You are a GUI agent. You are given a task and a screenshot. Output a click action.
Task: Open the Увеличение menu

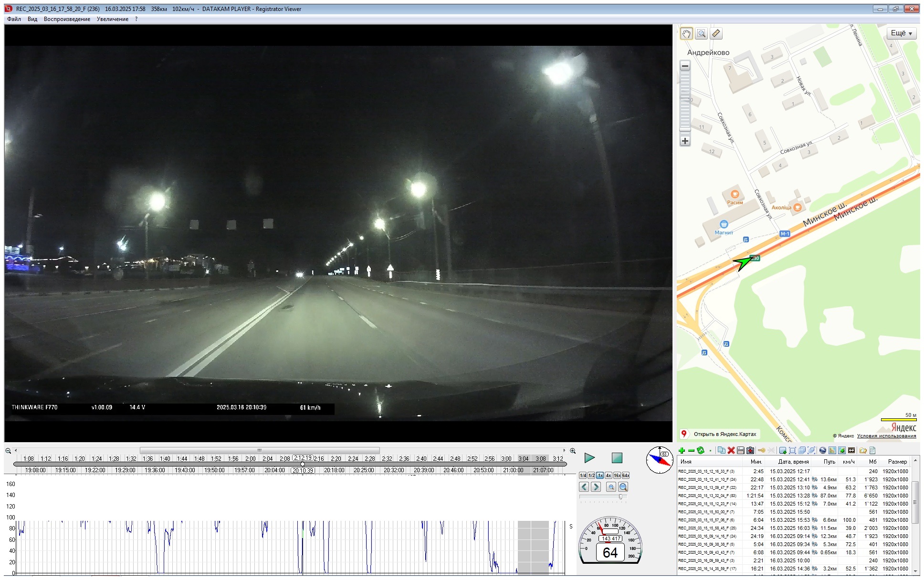tap(113, 19)
